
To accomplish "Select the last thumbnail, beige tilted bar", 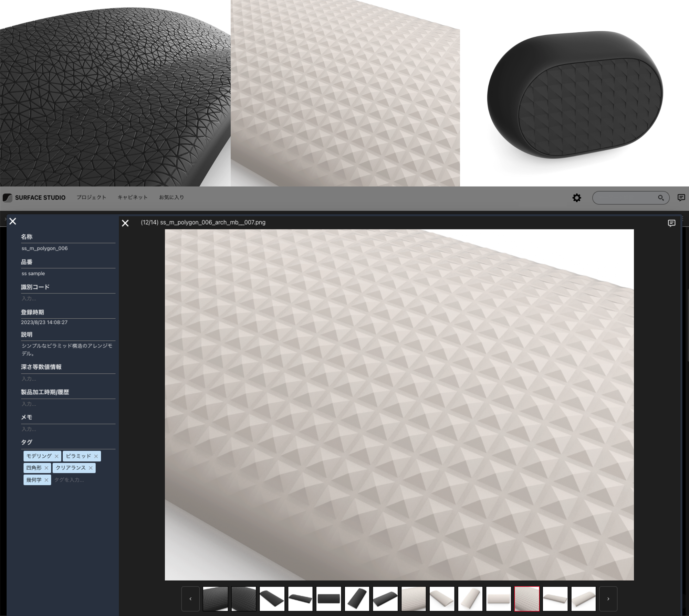I will pos(583,599).
